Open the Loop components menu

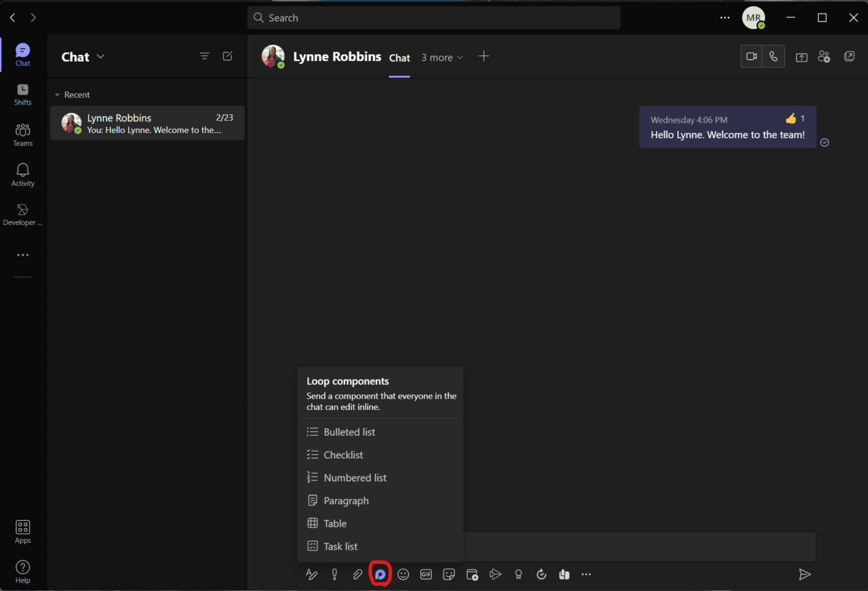tap(380, 574)
